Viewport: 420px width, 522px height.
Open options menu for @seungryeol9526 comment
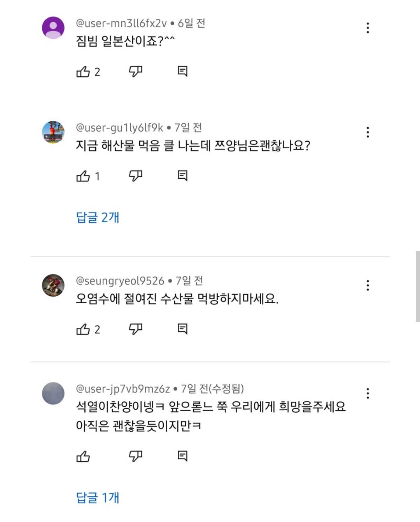point(367,285)
